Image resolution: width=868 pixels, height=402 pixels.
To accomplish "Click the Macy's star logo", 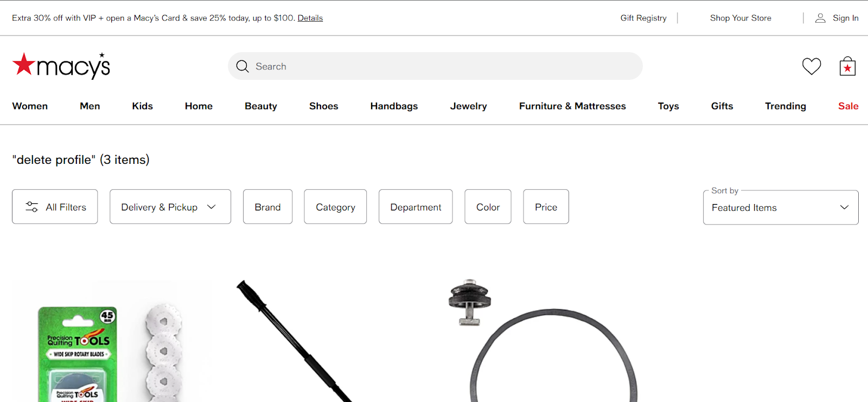I will 61,66.
